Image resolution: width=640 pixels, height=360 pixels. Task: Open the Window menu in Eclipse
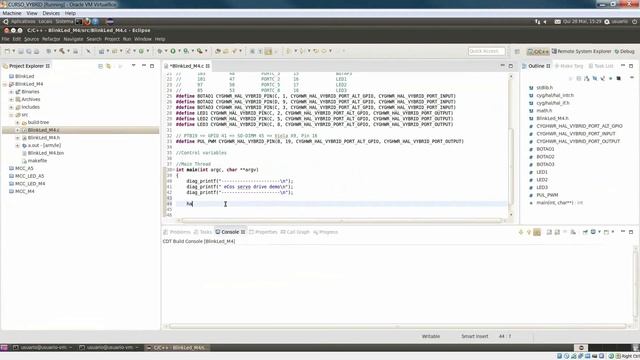(143, 39)
